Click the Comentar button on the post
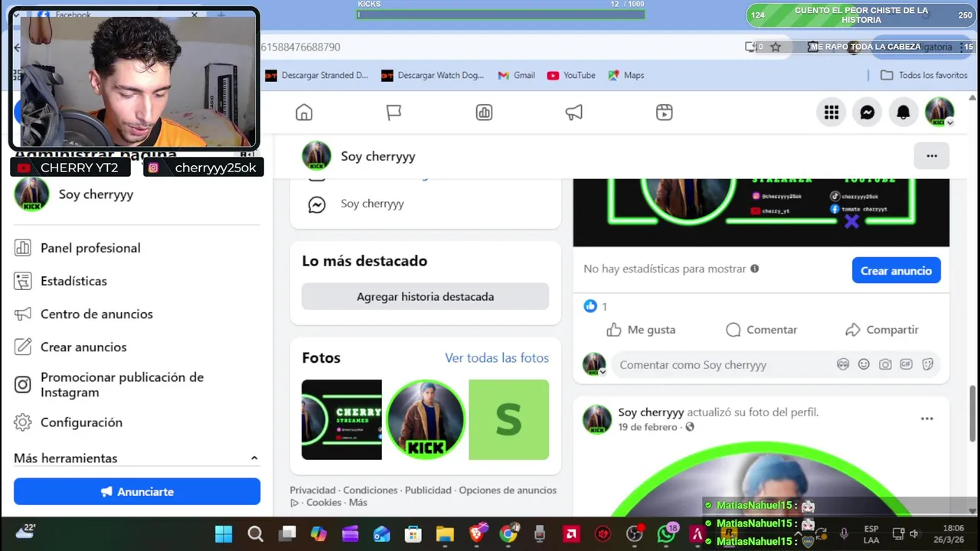This screenshot has width=980, height=551. pos(761,330)
